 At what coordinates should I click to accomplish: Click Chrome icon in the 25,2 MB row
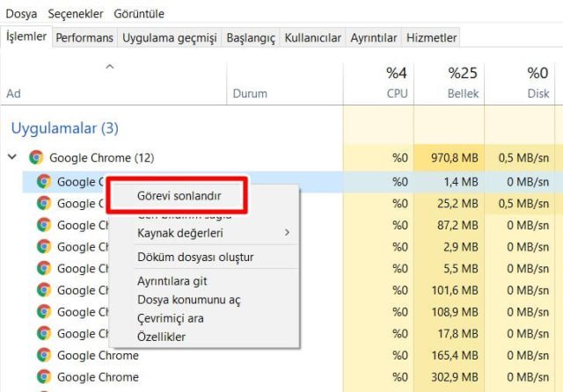click(44, 203)
